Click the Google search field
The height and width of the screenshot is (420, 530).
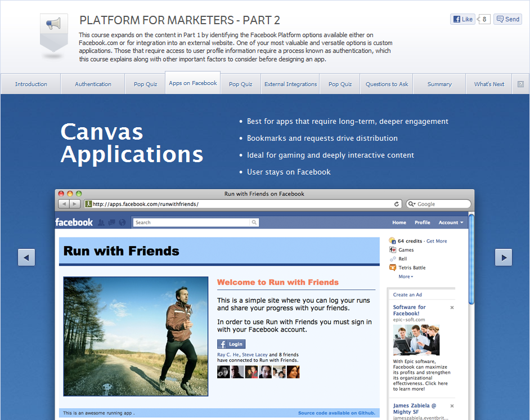coord(438,204)
